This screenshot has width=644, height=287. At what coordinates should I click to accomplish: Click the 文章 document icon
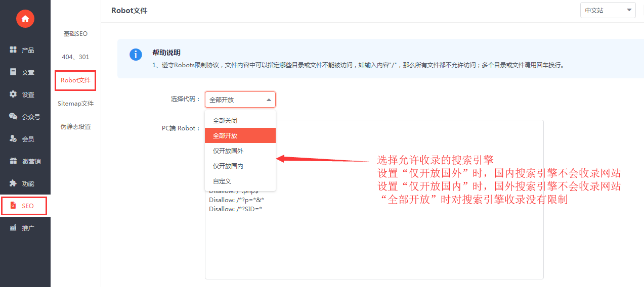tap(14, 72)
